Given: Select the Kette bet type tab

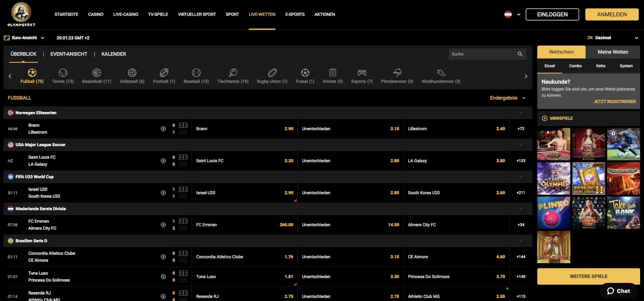Looking at the screenshot, I should tap(601, 66).
